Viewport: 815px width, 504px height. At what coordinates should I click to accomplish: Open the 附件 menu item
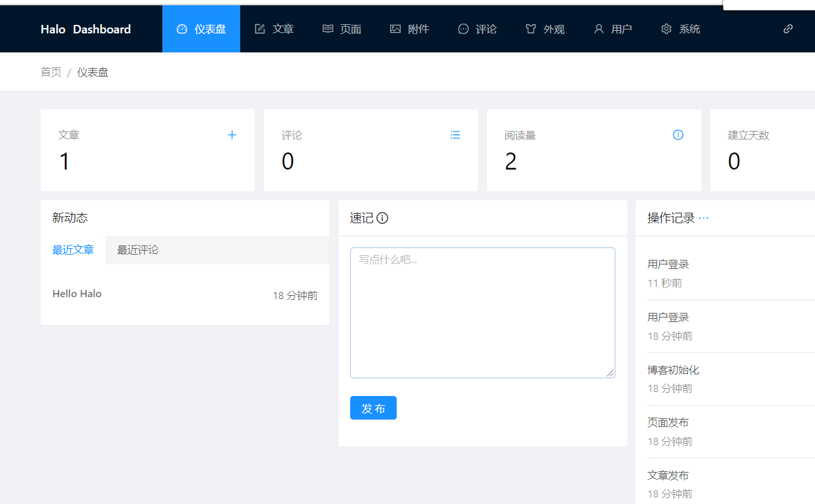coord(410,29)
